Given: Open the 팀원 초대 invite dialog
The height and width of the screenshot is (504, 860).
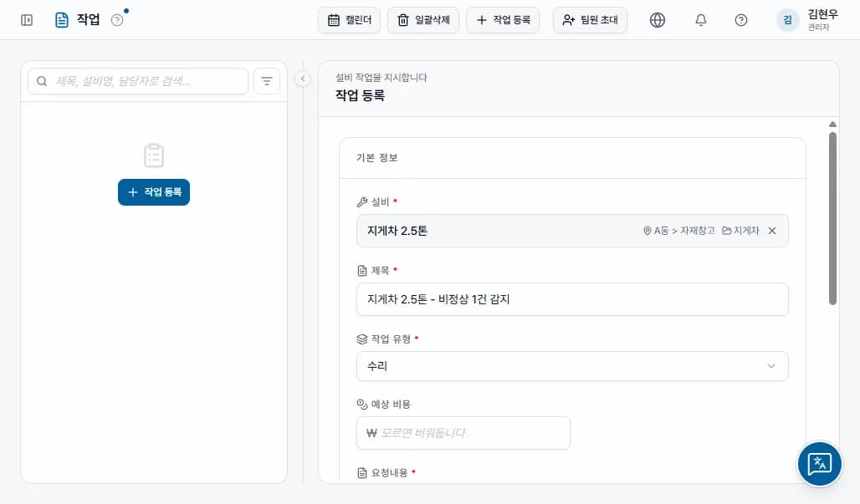Looking at the screenshot, I should click(x=590, y=20).
